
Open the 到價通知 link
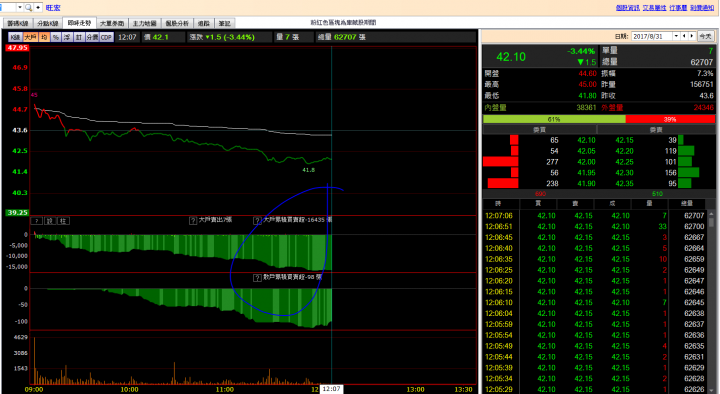pos(702,8)
